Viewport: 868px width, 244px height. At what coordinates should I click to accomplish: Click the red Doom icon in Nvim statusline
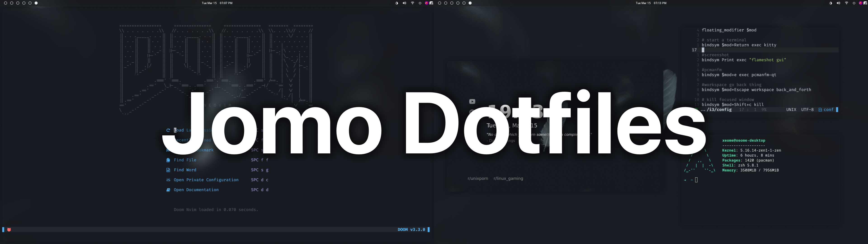click(9, 230)
